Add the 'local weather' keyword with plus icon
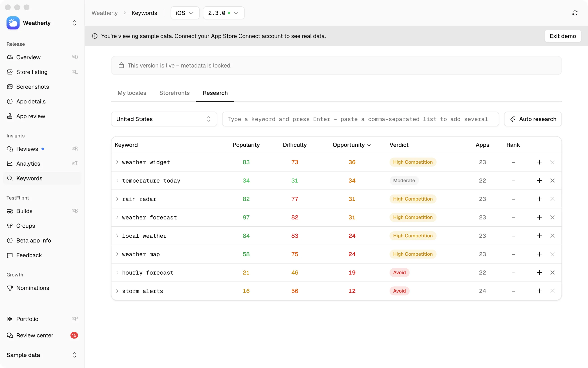 [539, 236]
